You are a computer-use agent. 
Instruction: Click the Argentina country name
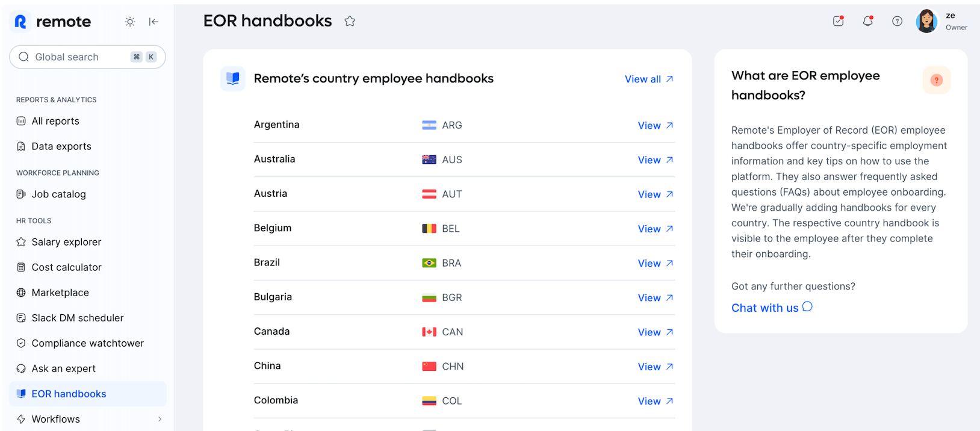pyautogui.click(x=277, y=125)
